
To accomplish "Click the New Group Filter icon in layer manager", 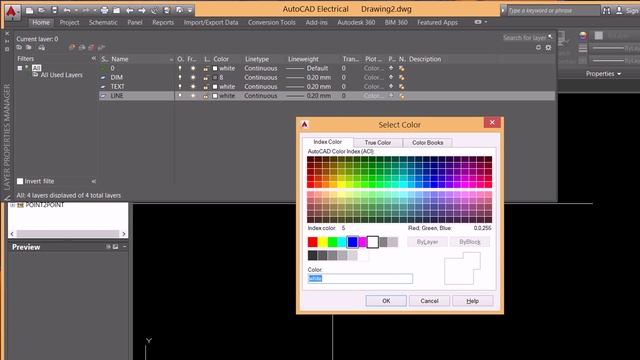I will pyautogui.click(x=29, y=48).
